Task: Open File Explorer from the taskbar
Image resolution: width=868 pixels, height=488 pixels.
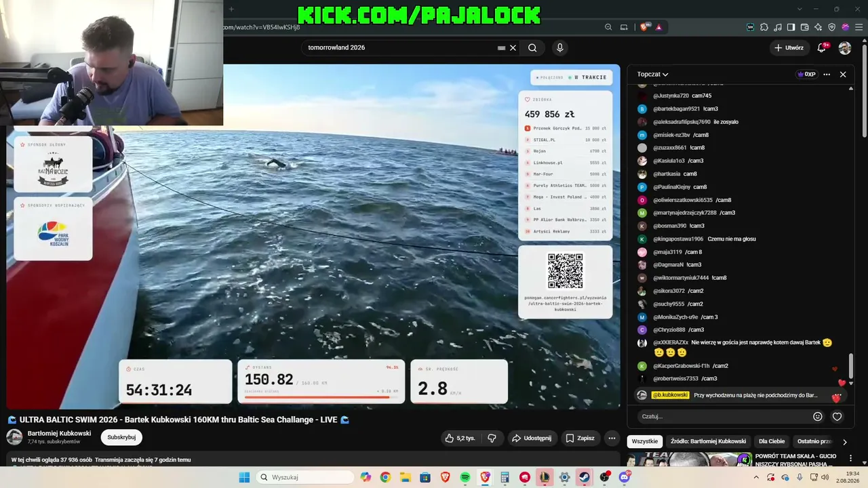Action: 406,477
